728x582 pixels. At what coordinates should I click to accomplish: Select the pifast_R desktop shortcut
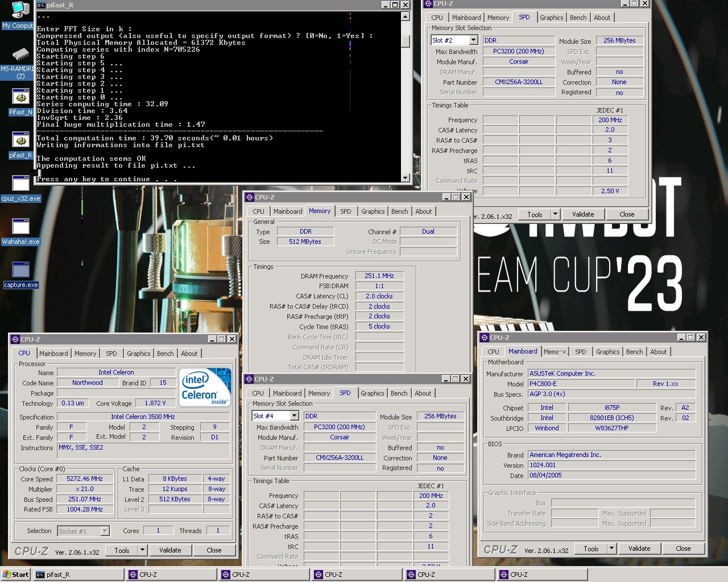point(20,145)
